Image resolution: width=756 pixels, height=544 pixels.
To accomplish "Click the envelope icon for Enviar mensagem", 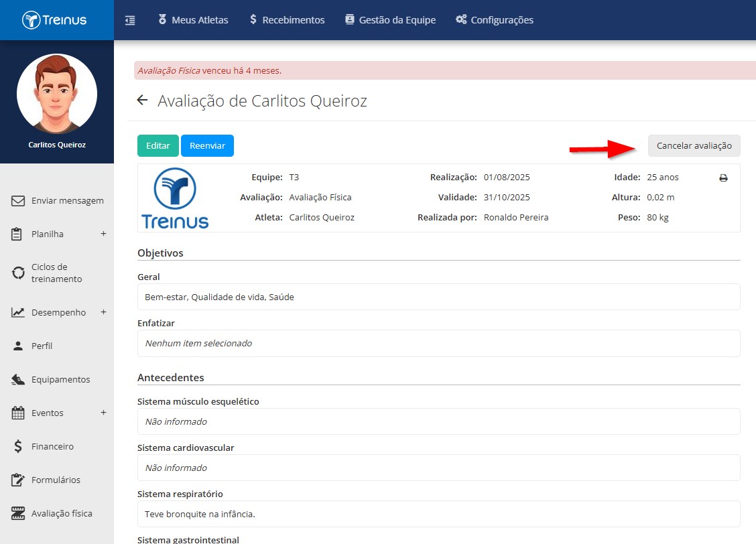I will (18, 200).
